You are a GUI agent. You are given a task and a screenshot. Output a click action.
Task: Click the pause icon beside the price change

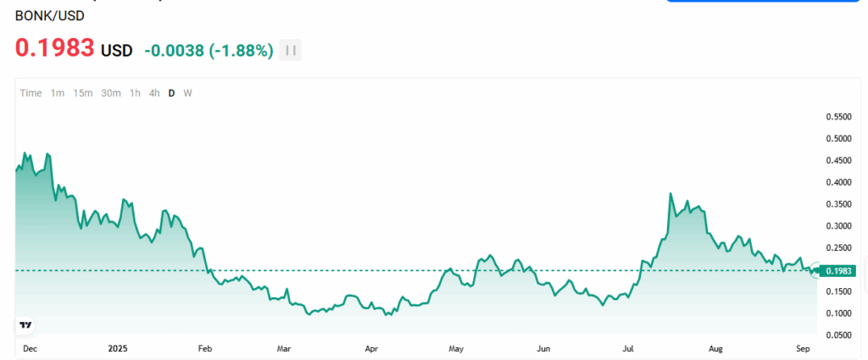pos(291,50)
